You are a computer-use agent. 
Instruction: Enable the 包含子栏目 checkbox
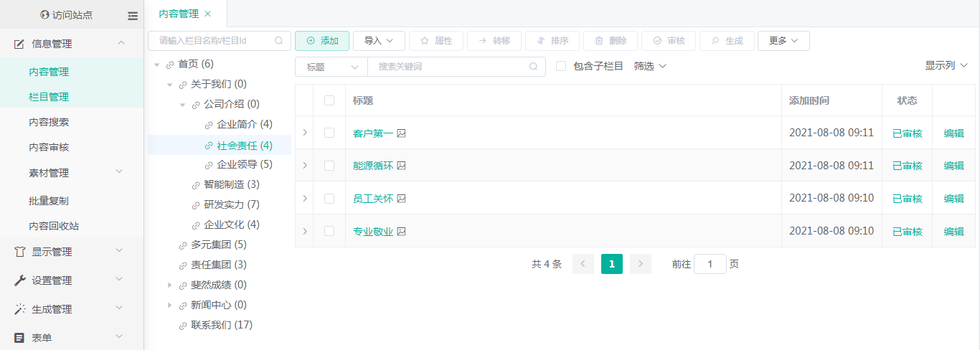[561, 66]
